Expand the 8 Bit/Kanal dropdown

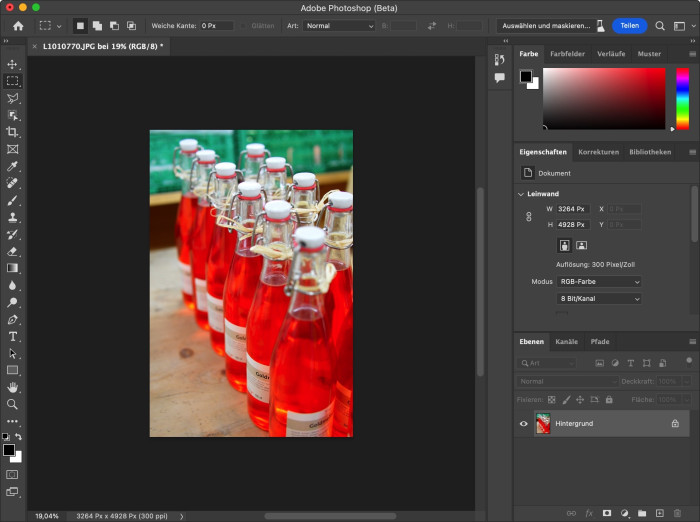click(x=599, y=299)
